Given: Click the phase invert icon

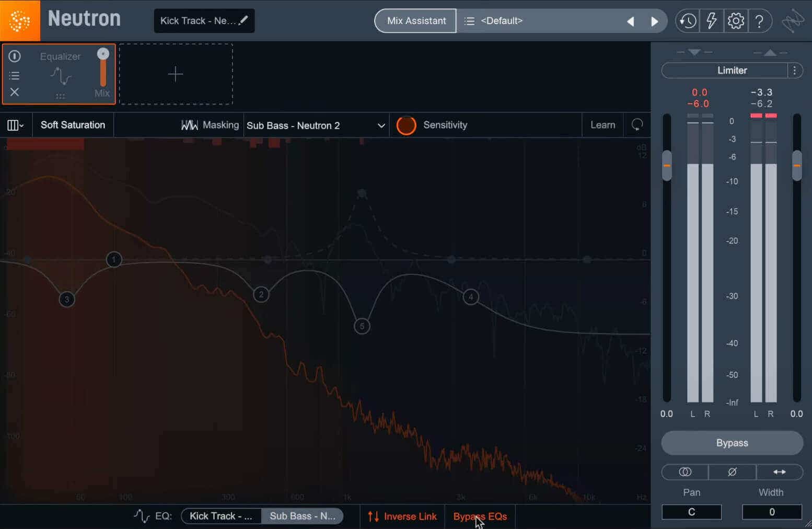Looking at the screenshot, I should click(732, 472).
